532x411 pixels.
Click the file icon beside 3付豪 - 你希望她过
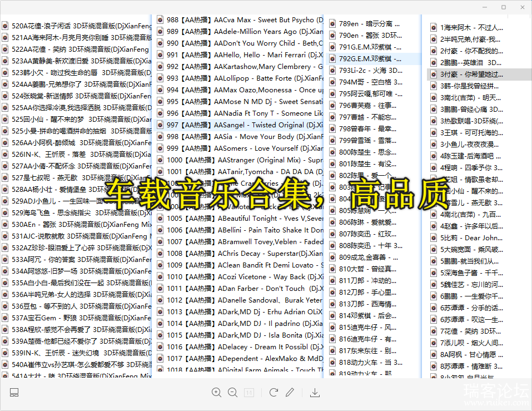click(434, 75)
